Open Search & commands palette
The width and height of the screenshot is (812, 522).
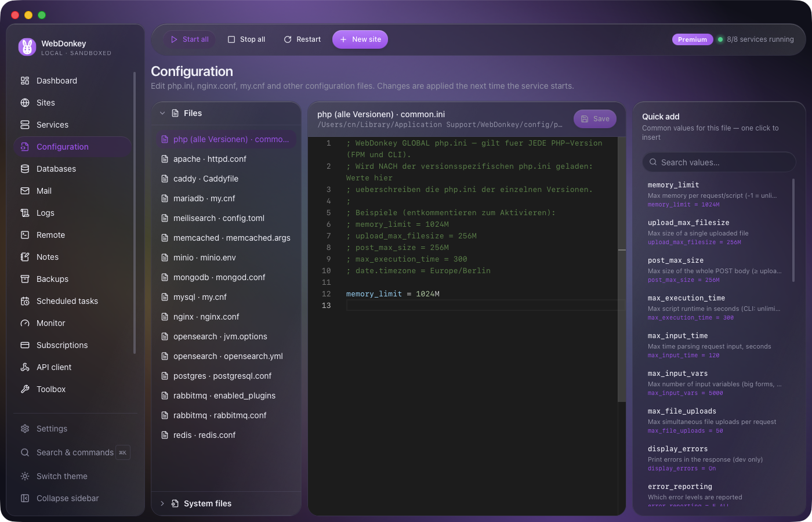pyautogui.click(x=75, y=452)
